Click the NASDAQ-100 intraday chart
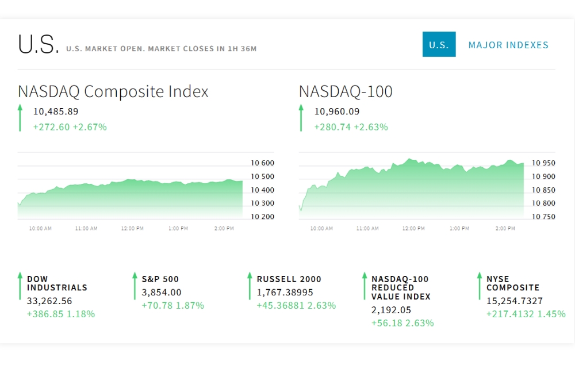The image size is (575, 392). (411, 190)
